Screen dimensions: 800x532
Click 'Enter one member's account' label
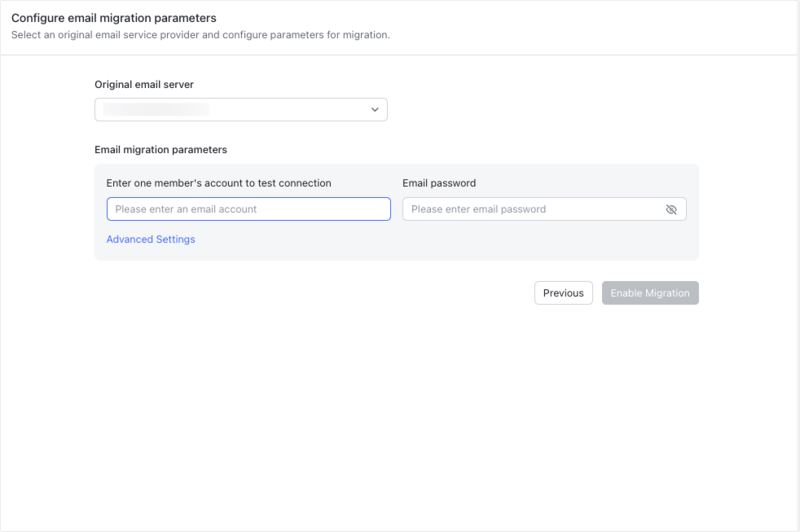pyautogui.click(x=218, y=183)
